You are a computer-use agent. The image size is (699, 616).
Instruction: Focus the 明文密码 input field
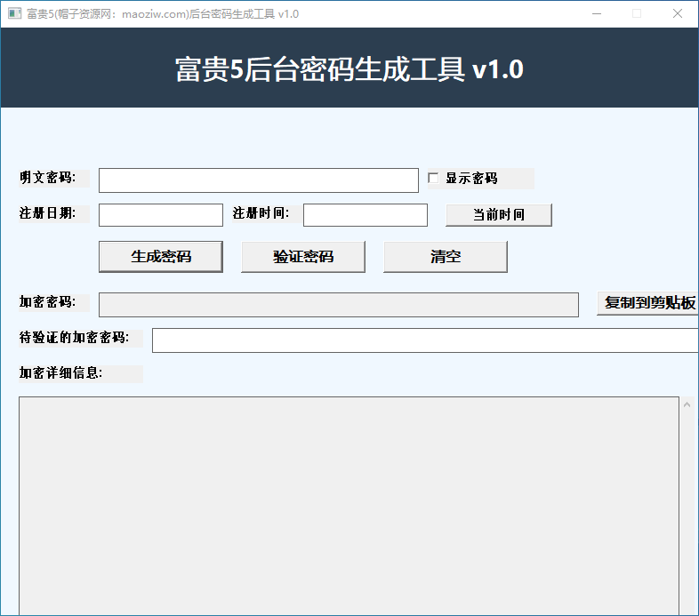258,180
